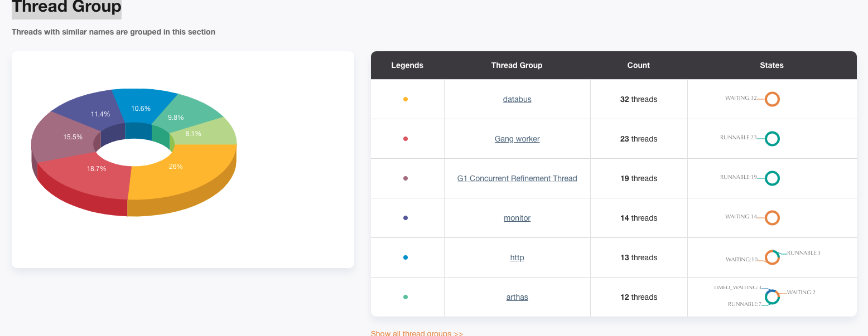The height and width of the screenshot is (336, 868).
Task: Click the split state donut for http
Action: pos(772,257)
